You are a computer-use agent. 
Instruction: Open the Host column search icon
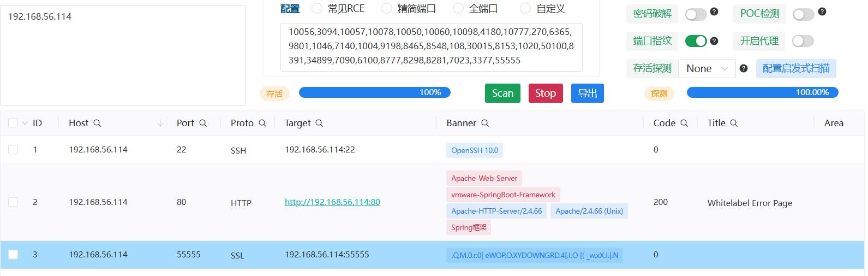[97, 124]
